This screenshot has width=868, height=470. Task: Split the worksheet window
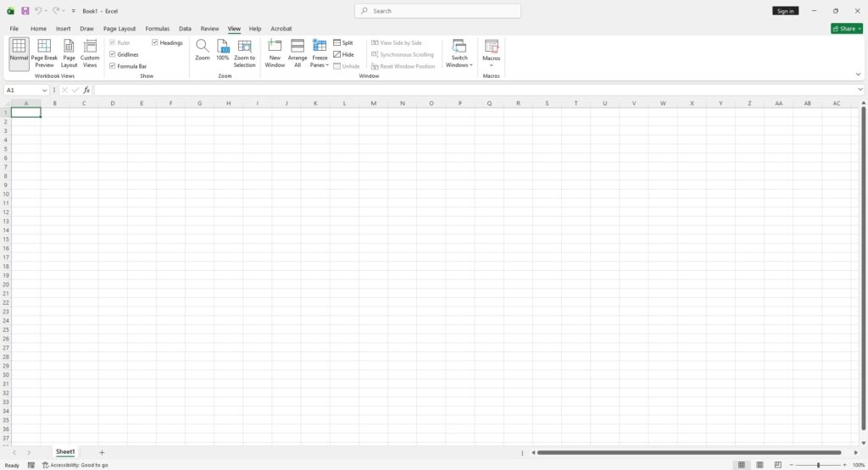click(343, 42)
